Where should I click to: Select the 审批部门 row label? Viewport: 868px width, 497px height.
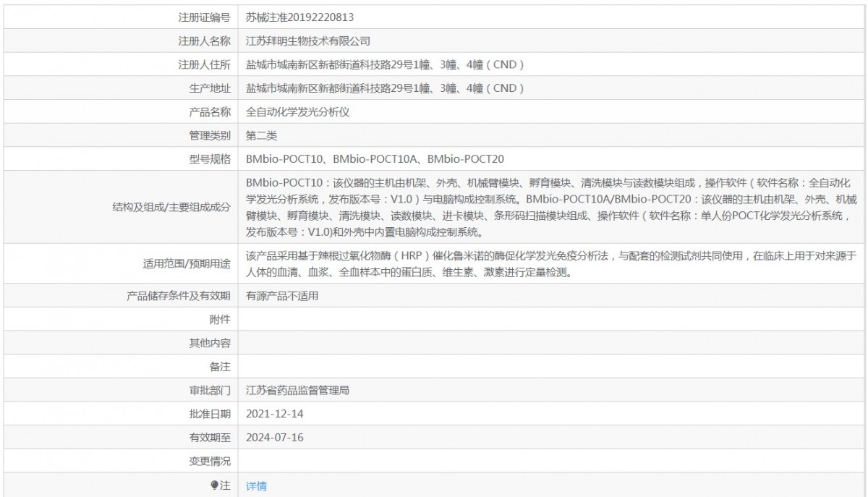tap(210, 391)
